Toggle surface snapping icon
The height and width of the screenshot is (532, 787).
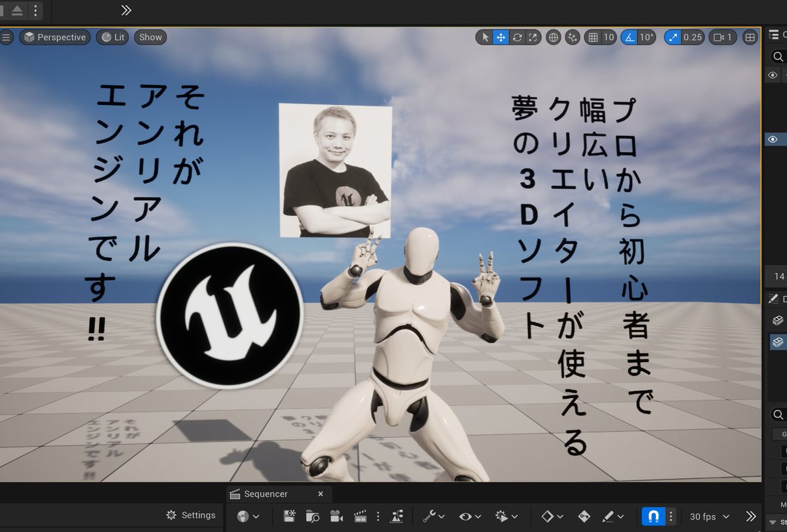(573, 37)
